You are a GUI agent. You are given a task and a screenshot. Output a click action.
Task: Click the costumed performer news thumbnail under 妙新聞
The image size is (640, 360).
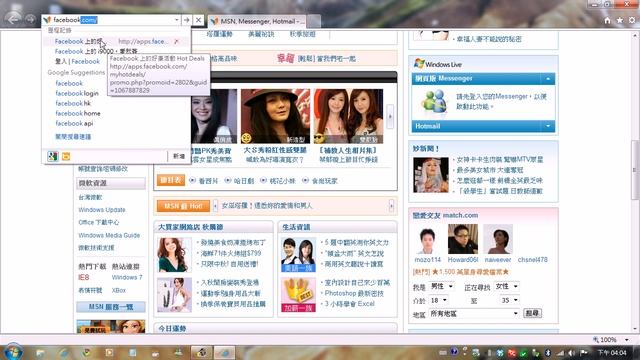[x=431, y=175]
